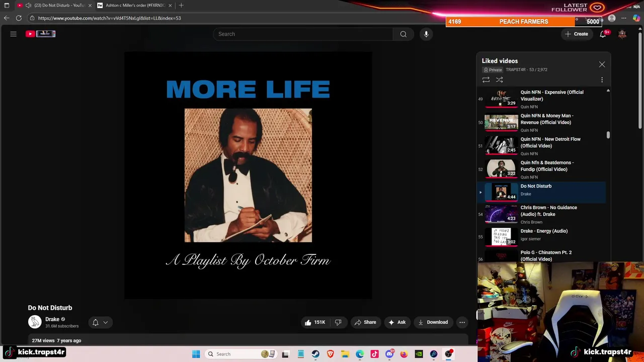Open the Windows Start menu
Viewport: 644px width, 362px height.
[x=196, y=354]
